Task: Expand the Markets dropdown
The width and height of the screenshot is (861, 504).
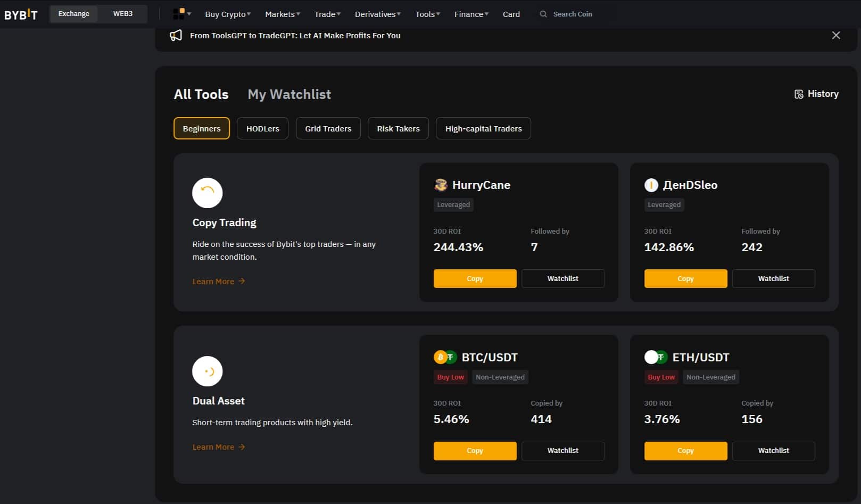Action: click(x=283, y=14)
